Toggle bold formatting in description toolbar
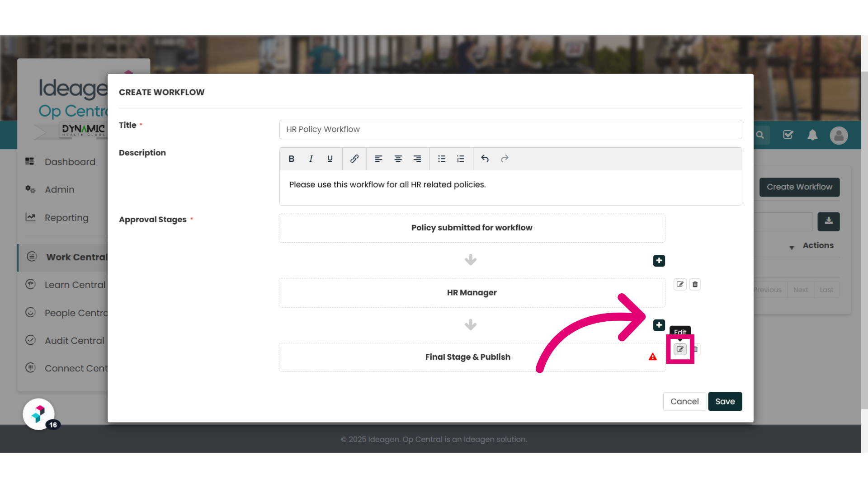This screenshot has width=868, height=488. pos(292,159)
